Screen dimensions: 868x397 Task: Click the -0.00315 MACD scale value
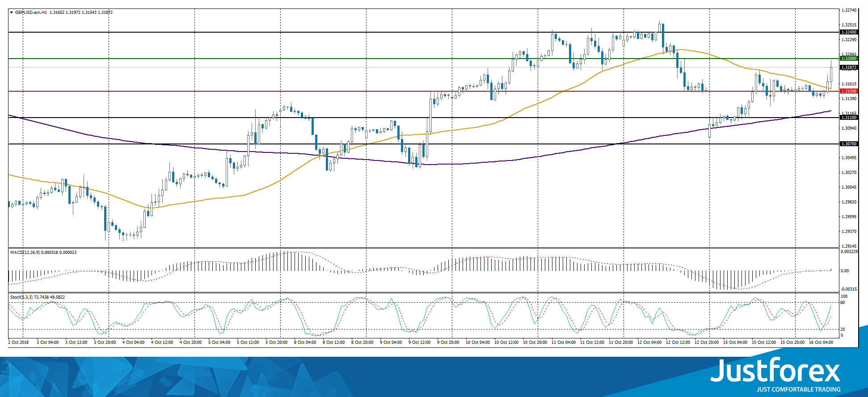tap(849, 289)
